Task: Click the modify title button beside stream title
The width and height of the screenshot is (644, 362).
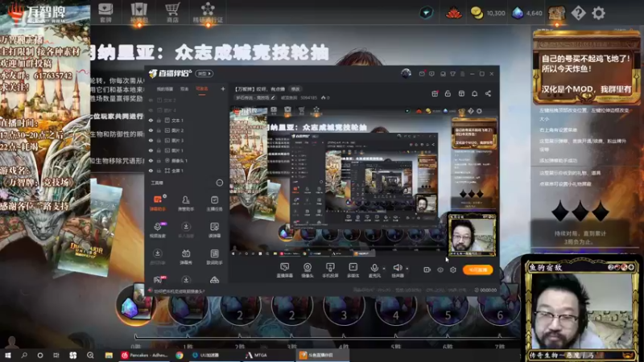Action: (295, 88)
